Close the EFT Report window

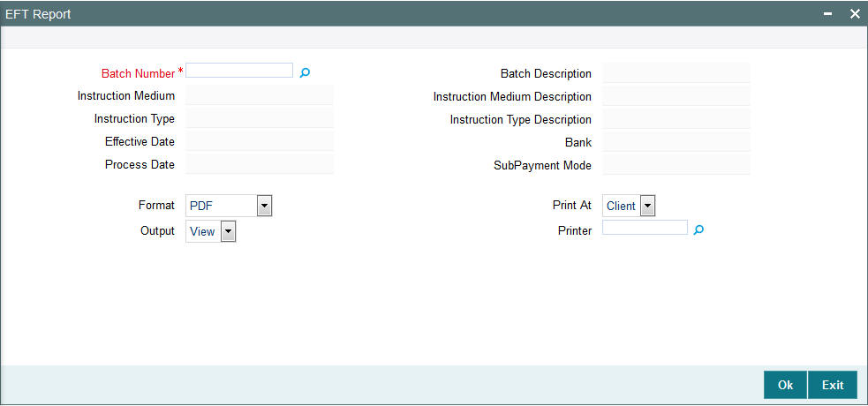[855, 14]
